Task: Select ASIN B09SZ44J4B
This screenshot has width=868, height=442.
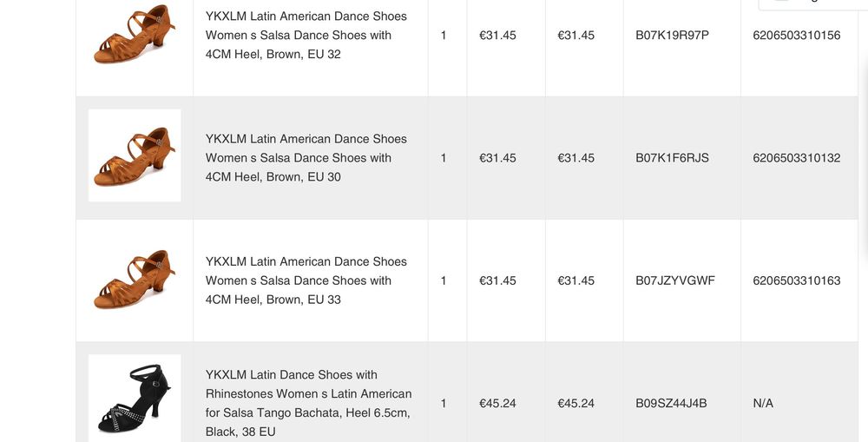Action: click(671, 403)
